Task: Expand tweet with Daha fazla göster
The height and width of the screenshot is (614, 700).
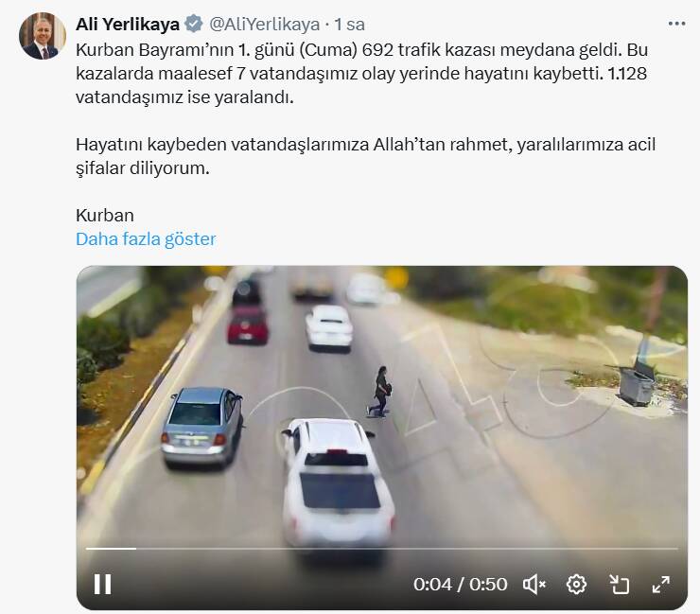Action: pyautogui.click(x=146, y=239)
